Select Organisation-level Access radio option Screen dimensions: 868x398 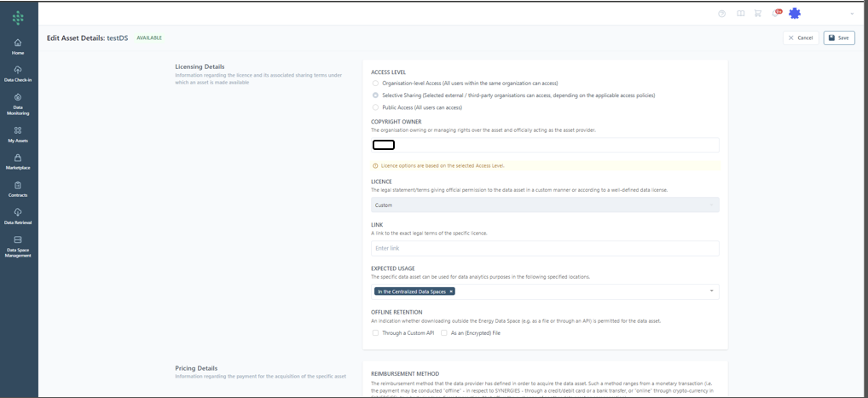[376, 84]
